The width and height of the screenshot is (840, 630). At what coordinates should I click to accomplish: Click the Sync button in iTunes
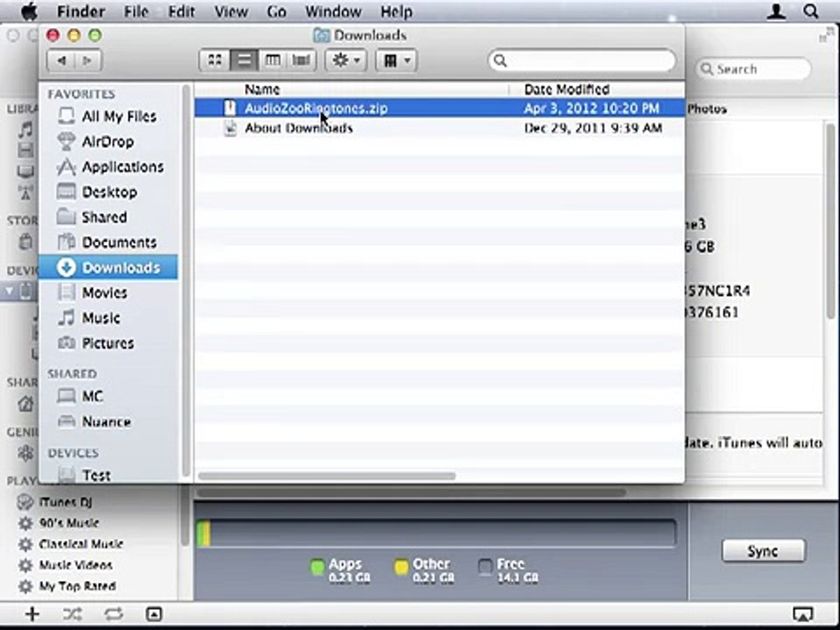tap(763, 550)
